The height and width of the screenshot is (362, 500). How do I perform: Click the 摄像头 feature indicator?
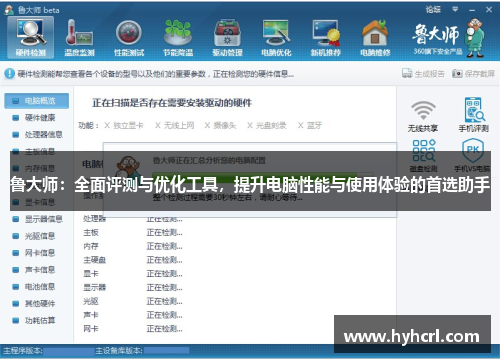click(220, 125)
